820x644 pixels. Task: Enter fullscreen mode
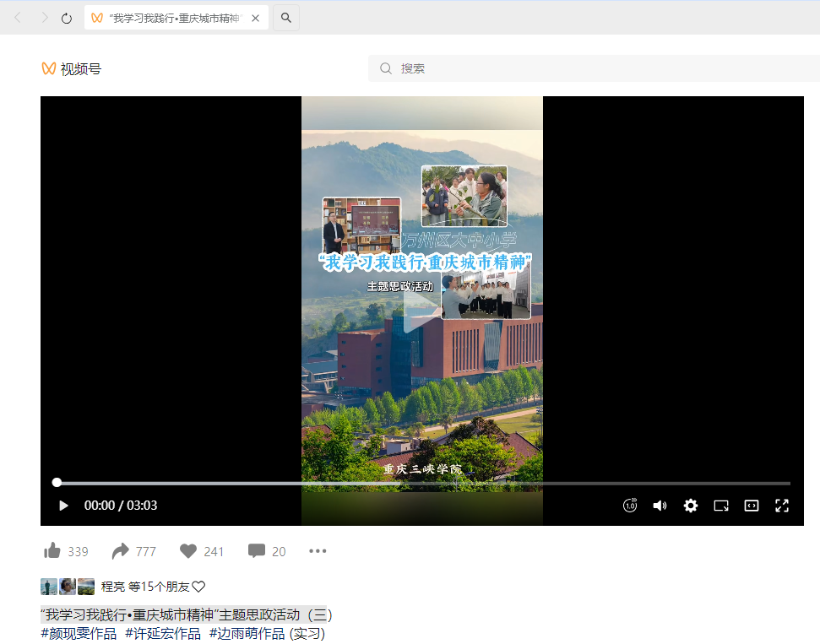click(782, 506)
